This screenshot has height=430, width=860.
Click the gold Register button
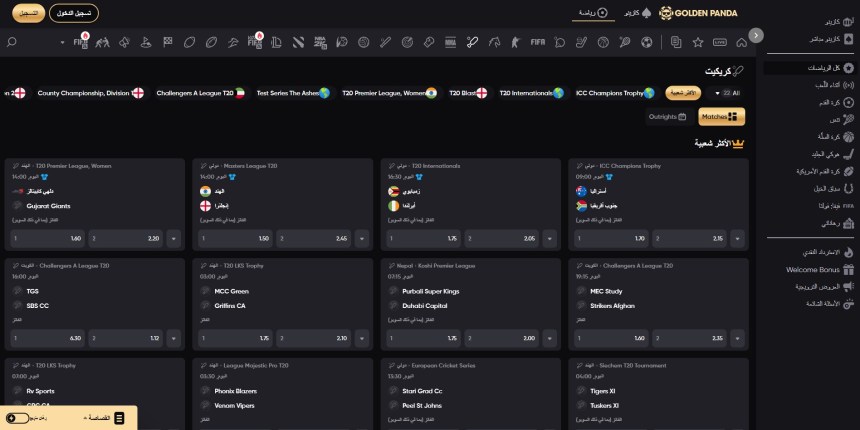[29, 13]
